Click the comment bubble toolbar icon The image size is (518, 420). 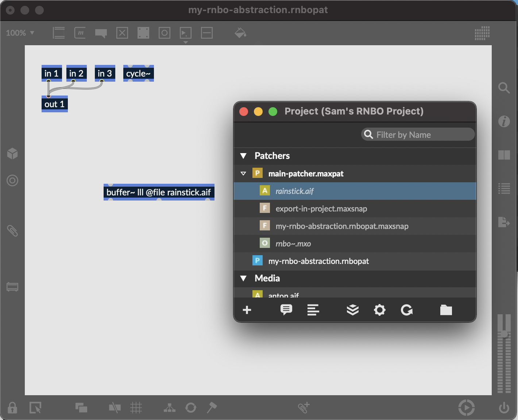(101, 33)
